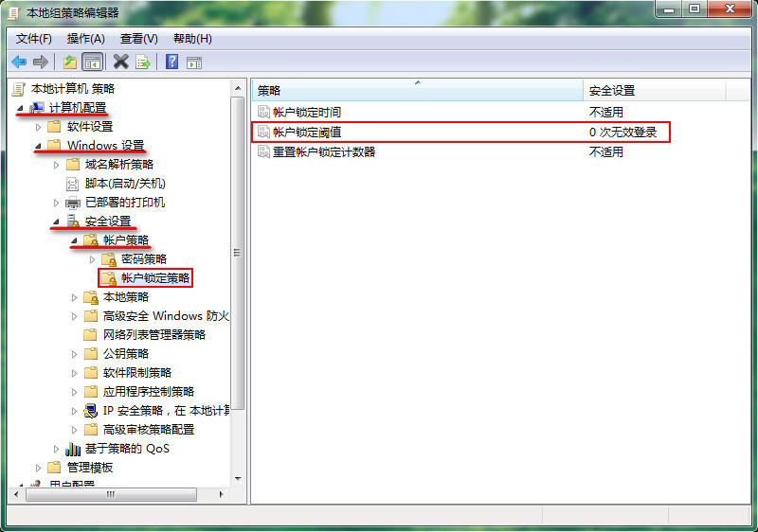Sort by the 策略 column header
The height and width of the screenshot is (532, 758).
click(418, 90)
